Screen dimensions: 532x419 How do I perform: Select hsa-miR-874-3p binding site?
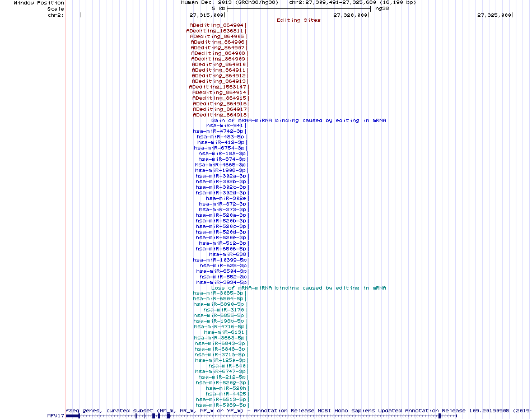pos(222,159)
